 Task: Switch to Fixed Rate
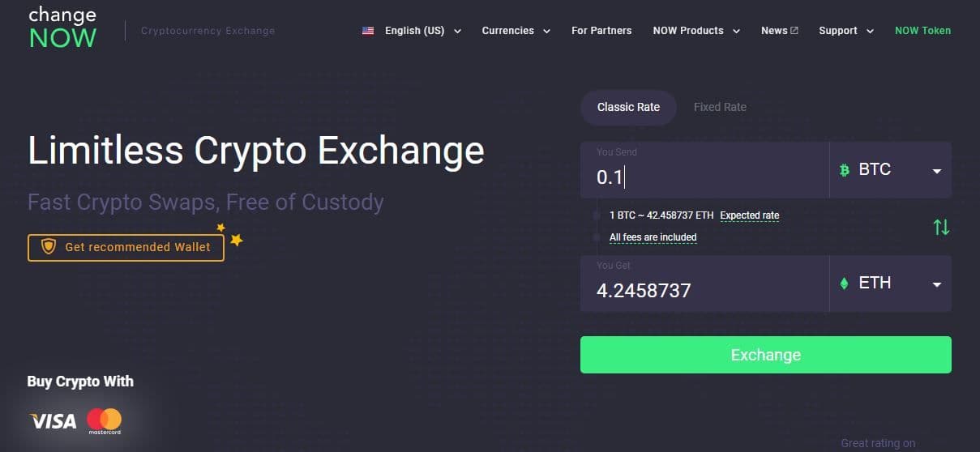coord(720,107)
